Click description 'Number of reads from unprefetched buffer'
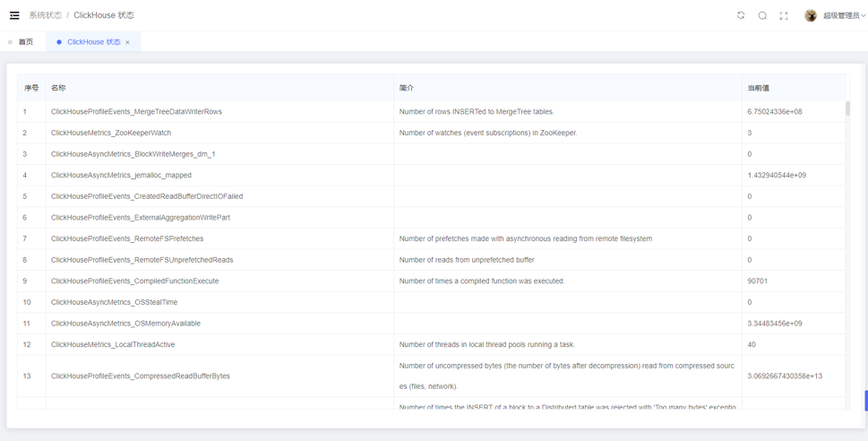Screen dimensions: 868x441 pyautogui.click(x=467, y=260)
